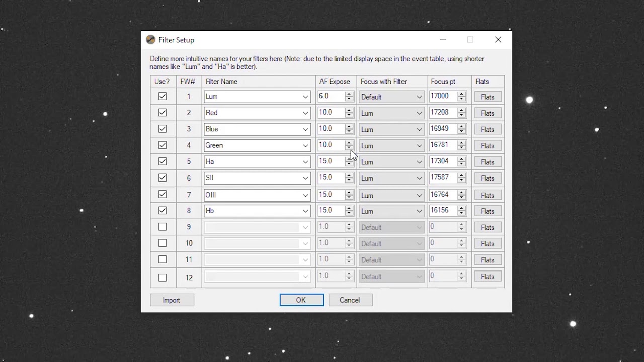The image size is (644, 362).
Task: Open Focus with Filter dropdown for Green row
Action: point(391,146)
